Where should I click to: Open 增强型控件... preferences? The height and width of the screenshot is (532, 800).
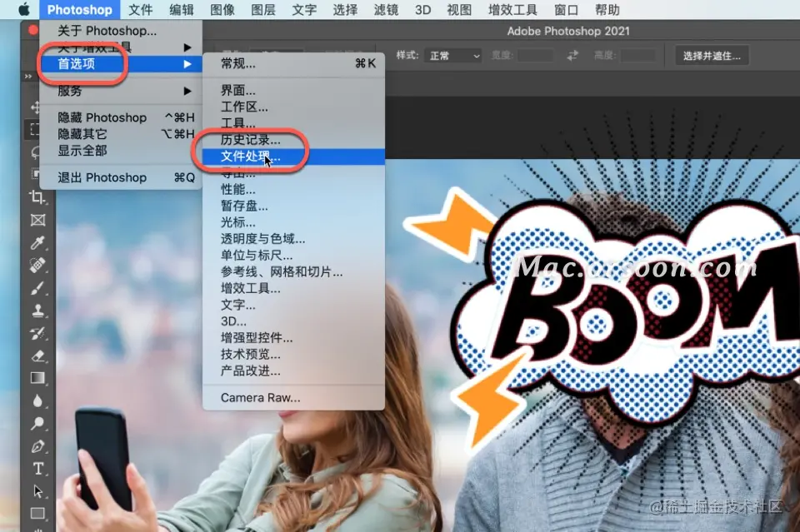[293, 338]
